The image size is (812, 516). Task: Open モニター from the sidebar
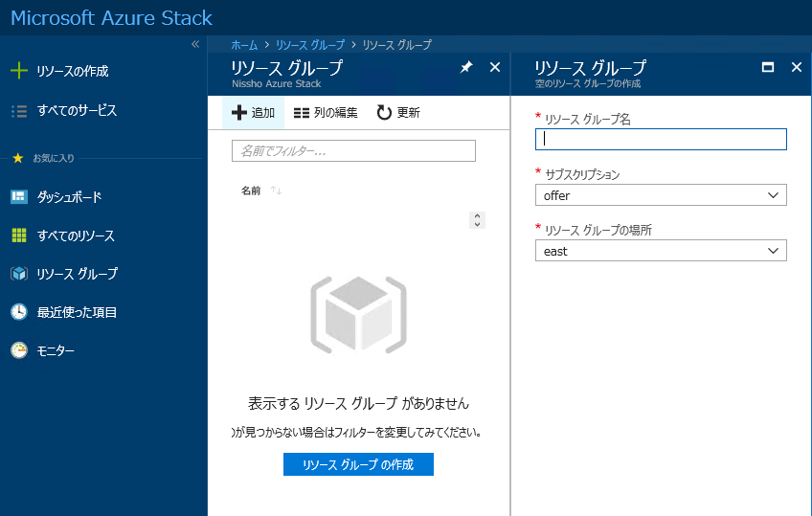pyautogui.click(x=56, y=351)
